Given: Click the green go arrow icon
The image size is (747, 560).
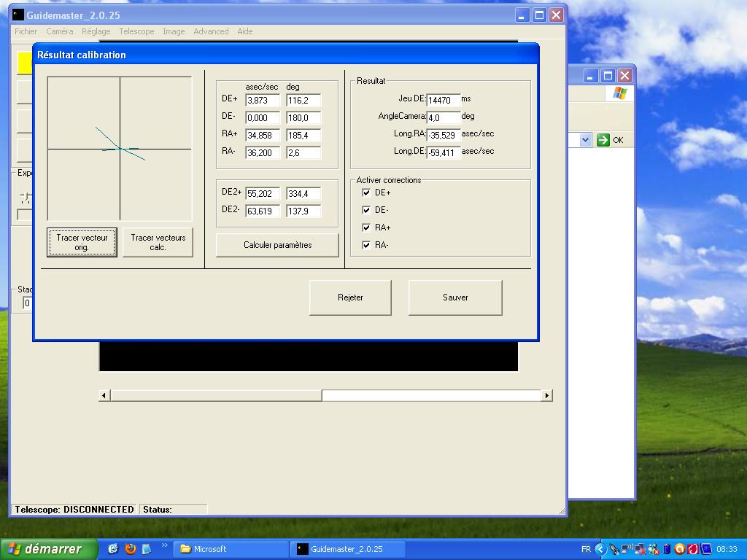Looking at the screenshot, I should [603, 140].
